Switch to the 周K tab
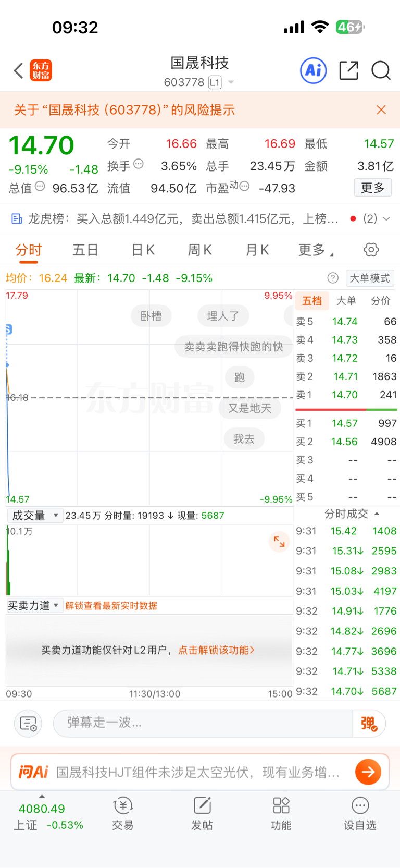 point(200,250)
